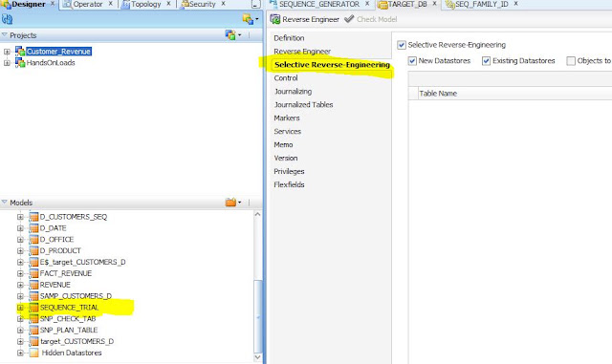612x364 pixels.
Task: Expand the Customer_Revenue project node
Action: pos(7,52)
